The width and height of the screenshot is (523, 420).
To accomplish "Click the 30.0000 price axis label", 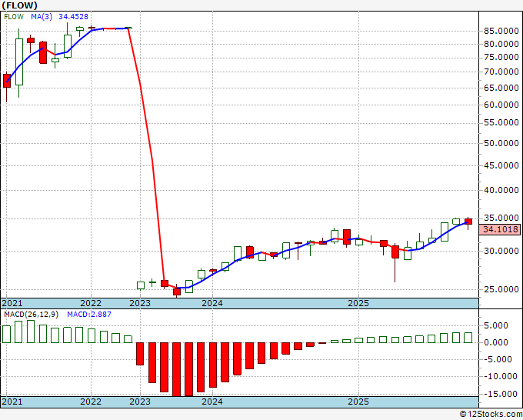I will tap(501, 251).
